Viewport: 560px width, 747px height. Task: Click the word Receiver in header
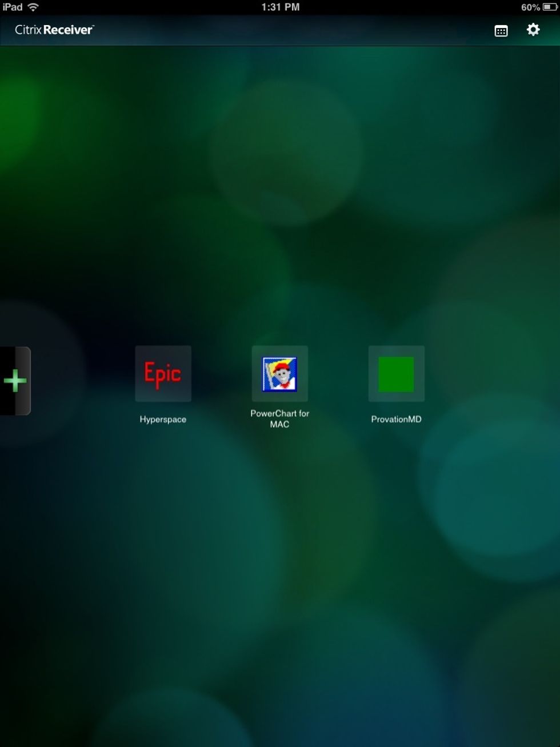(x=68, y=30)
